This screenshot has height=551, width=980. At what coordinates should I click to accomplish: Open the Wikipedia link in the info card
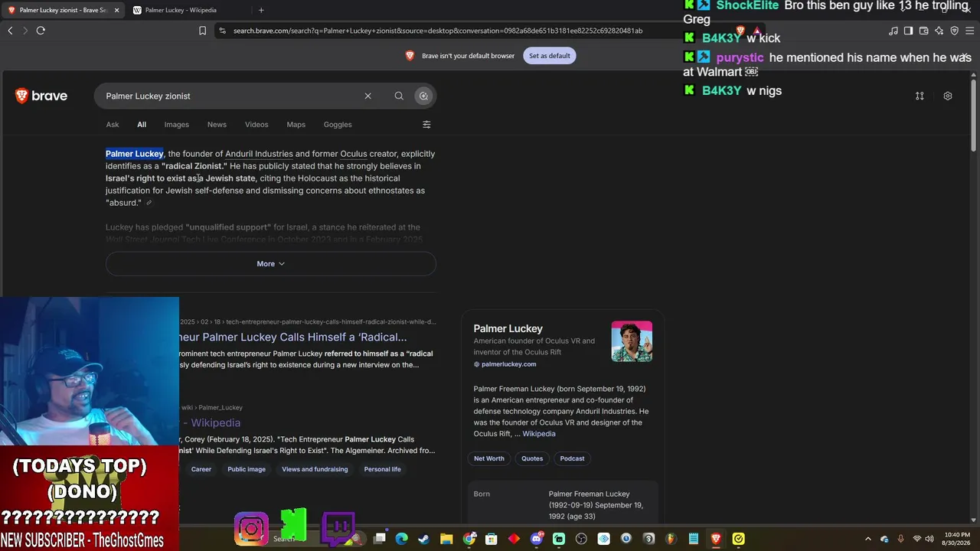[539, 434]
